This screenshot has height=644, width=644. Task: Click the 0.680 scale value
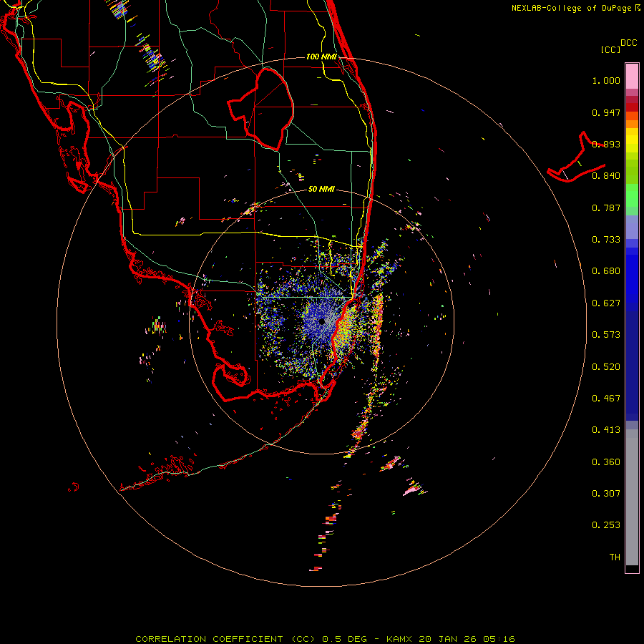(x=606, y=271)
